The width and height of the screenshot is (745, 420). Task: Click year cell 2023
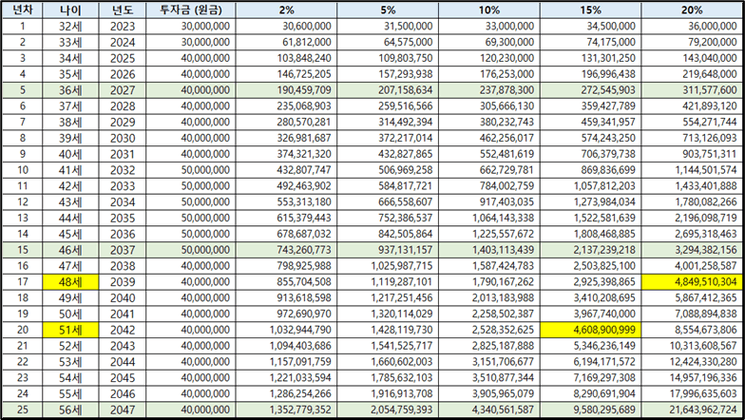122,26
